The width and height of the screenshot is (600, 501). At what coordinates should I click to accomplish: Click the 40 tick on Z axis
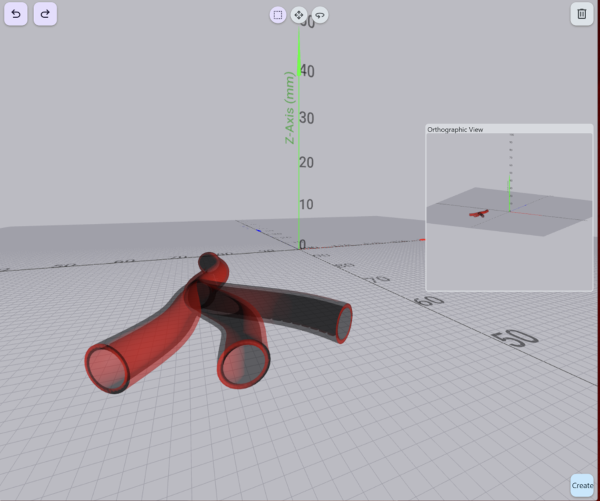[x=307, y=72]
